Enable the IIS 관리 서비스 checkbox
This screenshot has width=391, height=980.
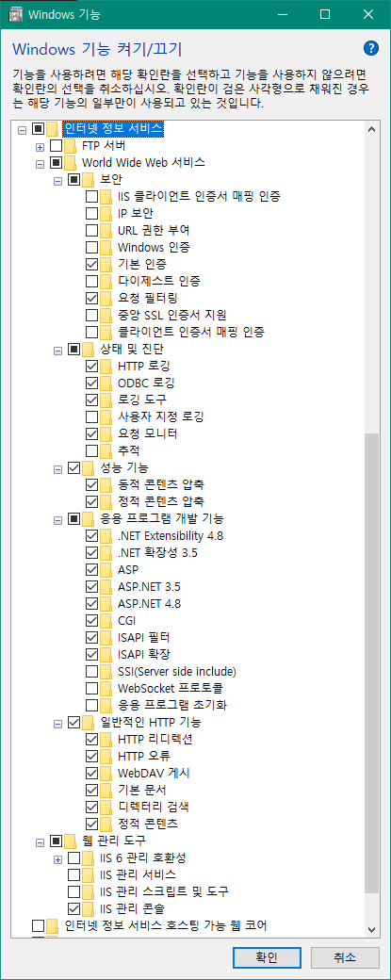click(x=73, y=874)
